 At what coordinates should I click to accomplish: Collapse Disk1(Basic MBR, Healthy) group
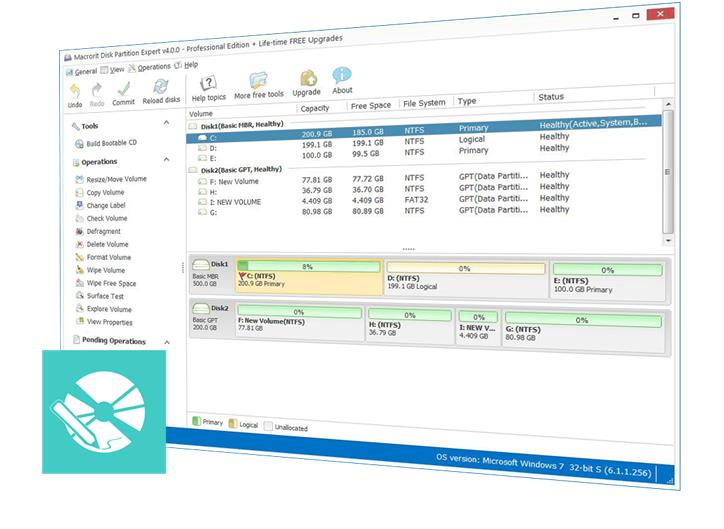click(193, 126)
